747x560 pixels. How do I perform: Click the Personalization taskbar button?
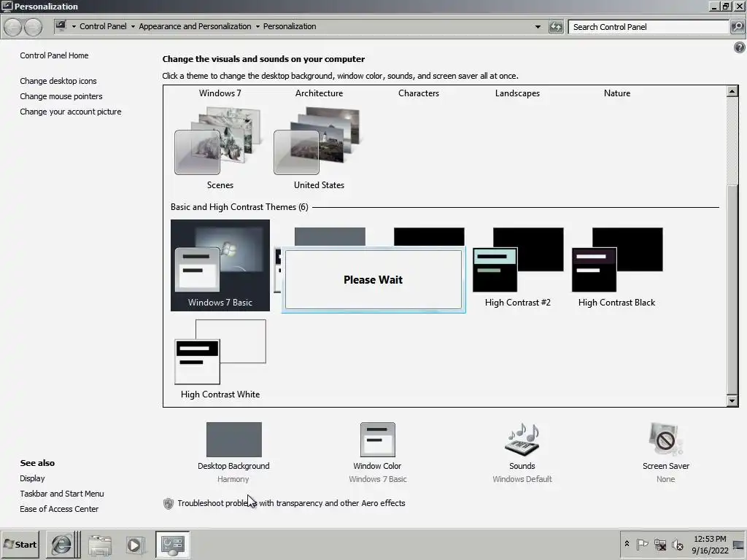point(172,544)
